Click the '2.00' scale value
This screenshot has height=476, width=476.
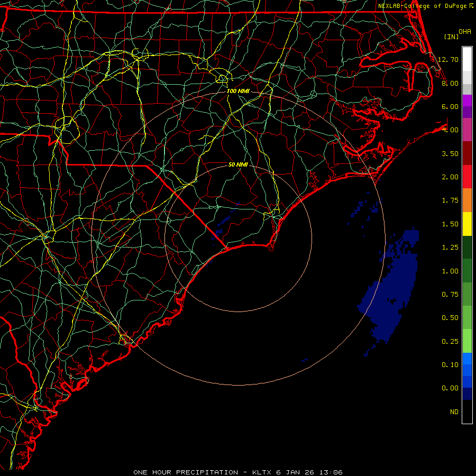[450, 177]
